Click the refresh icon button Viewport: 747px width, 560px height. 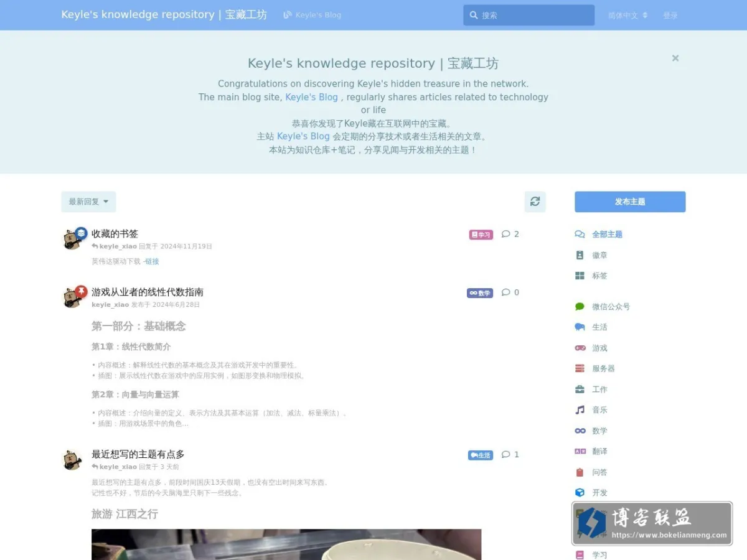click(535, 202)
